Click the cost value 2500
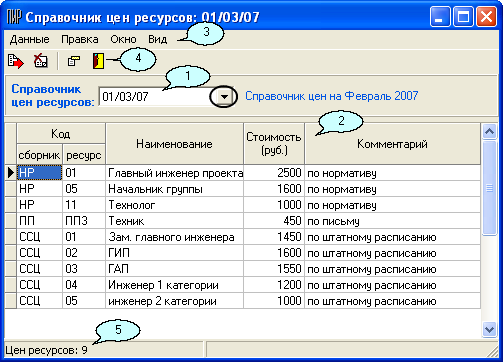Viewport: 503px width, 362px height. click(x=274, y=173)
